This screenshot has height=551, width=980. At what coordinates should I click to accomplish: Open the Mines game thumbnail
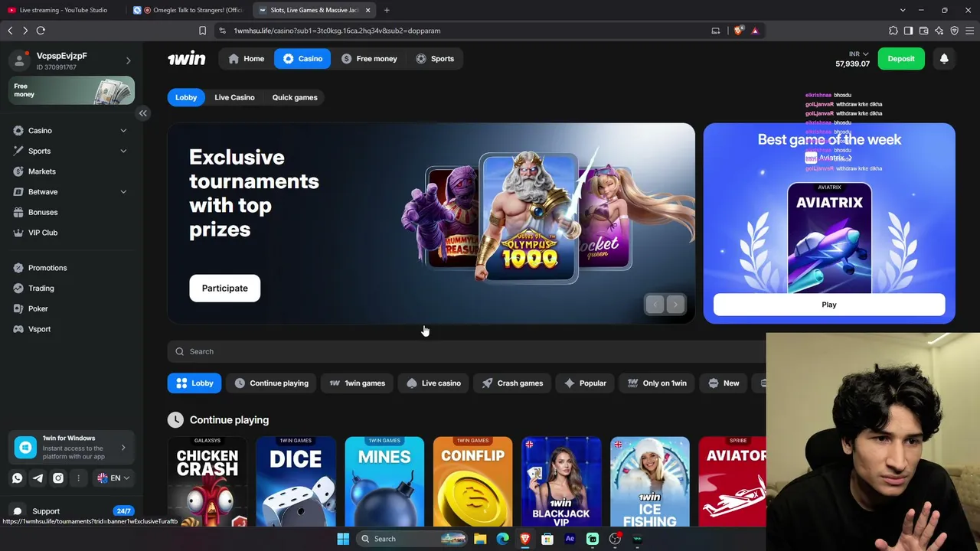[384, 482]
